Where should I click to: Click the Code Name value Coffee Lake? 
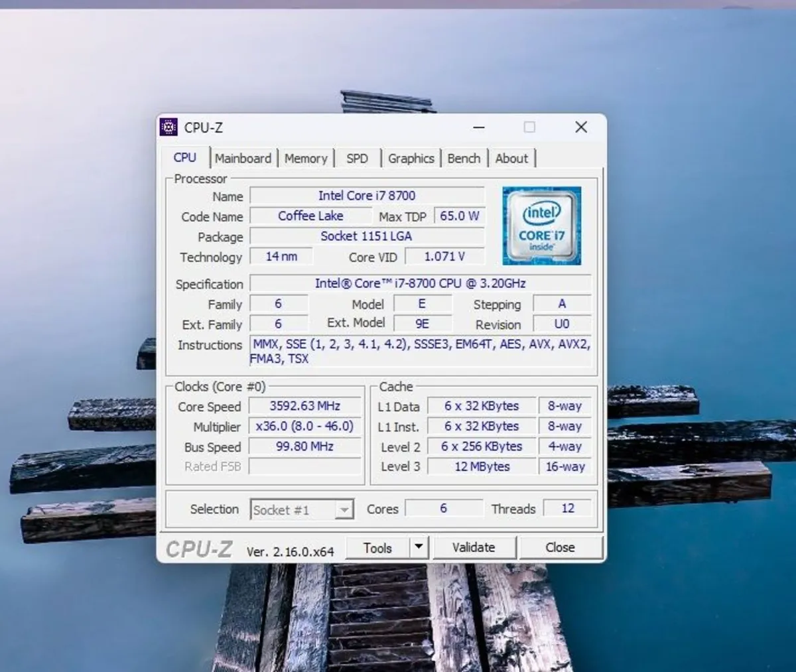tap(310, 216)
